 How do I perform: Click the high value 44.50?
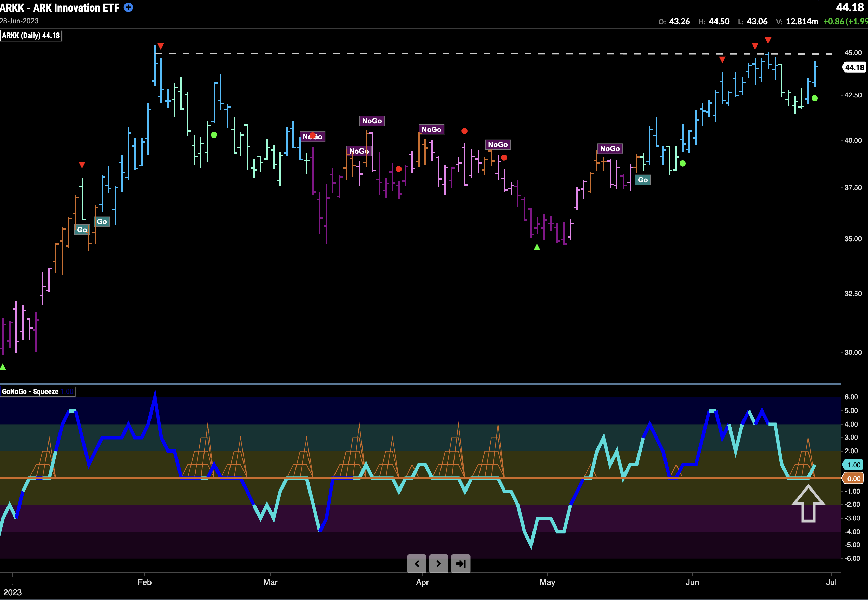point(719,22)
